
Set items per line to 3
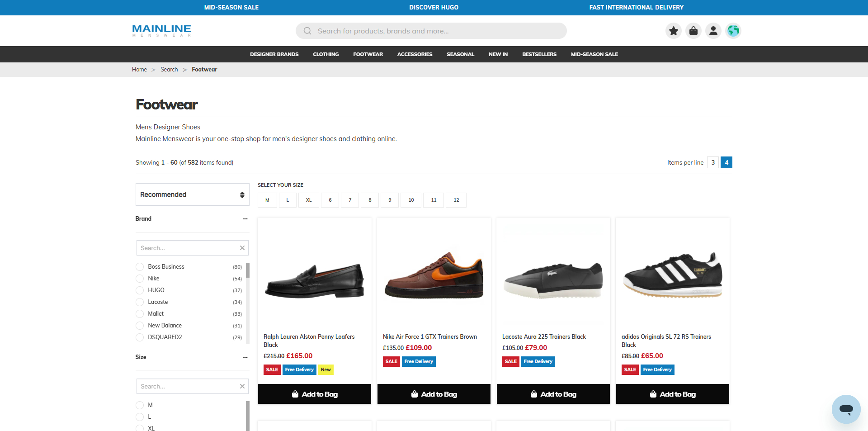click(x=713, y=162)
